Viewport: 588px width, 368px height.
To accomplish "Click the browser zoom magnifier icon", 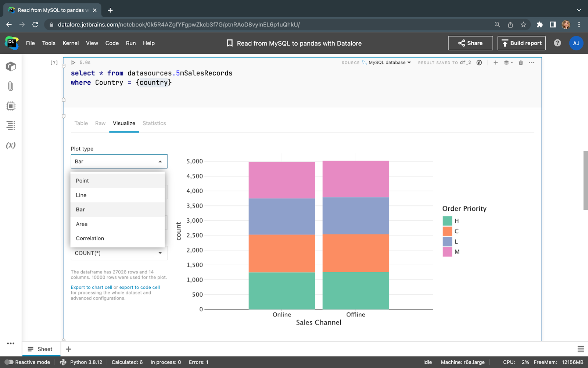I will tap(497, 25).
